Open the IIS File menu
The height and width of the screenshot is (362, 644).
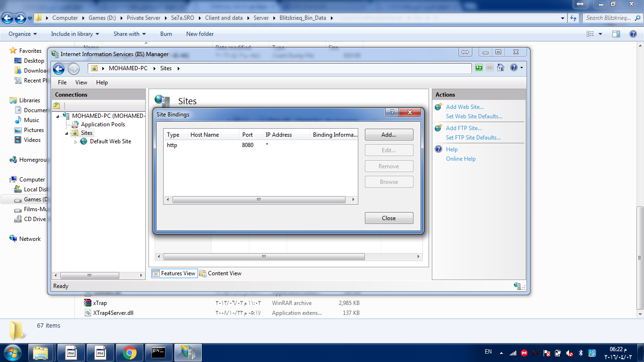62,82
